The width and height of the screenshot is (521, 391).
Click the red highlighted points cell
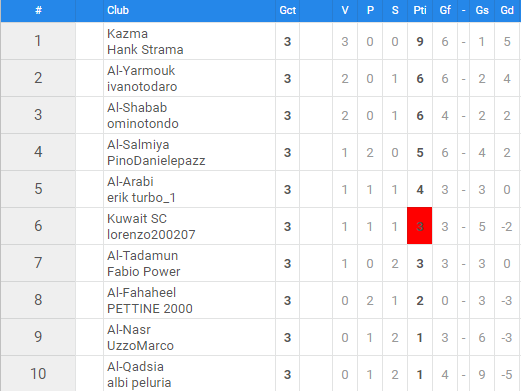(x=420, y=226)
